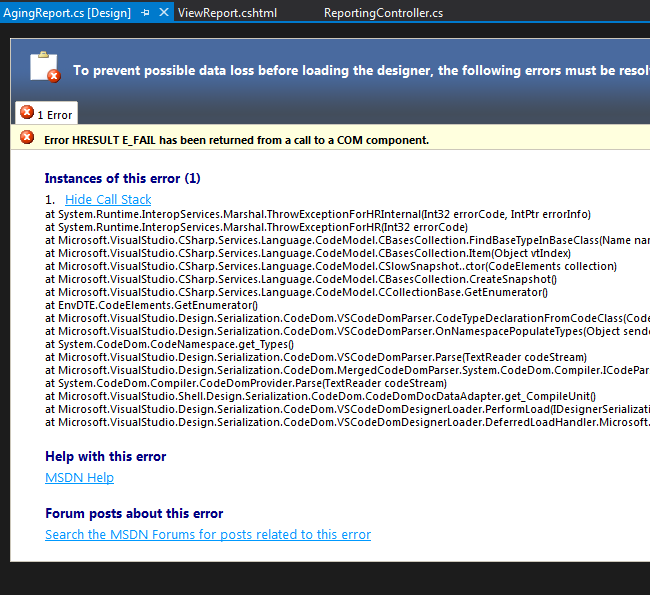Click the EnvDTE.CodeElements.GetEnumerator() stack line
The image size is (650, 595).
pos(151,306)
